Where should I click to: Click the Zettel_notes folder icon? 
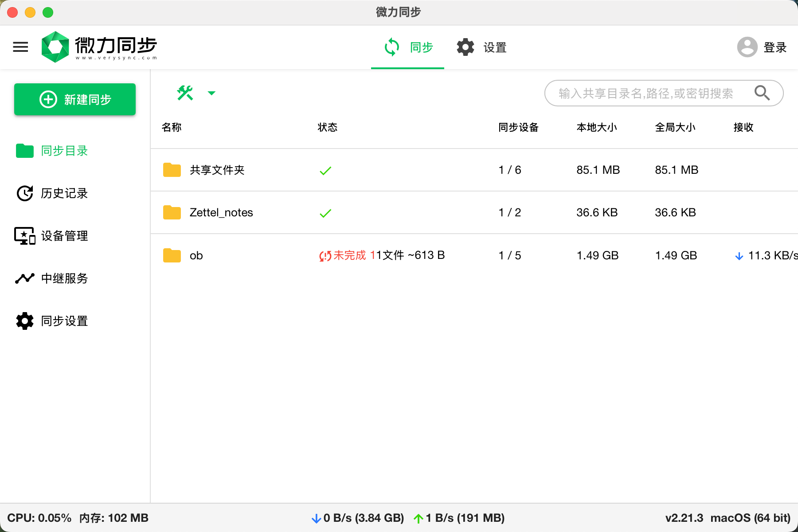[x=172, y=213]
